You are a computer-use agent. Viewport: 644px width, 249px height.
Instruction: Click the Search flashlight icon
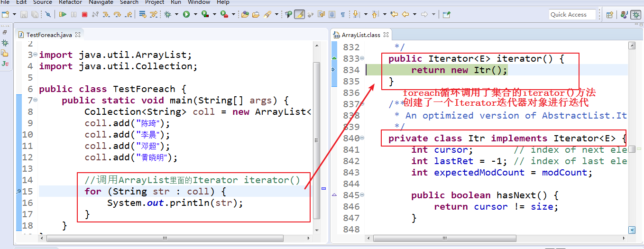pyautogui.click(x=267, y=15)
